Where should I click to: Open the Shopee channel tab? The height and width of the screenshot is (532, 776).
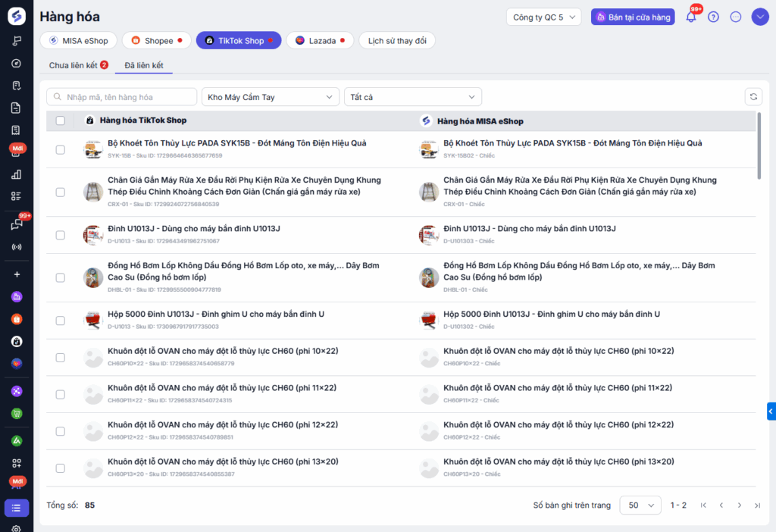[x=157, y=41]
